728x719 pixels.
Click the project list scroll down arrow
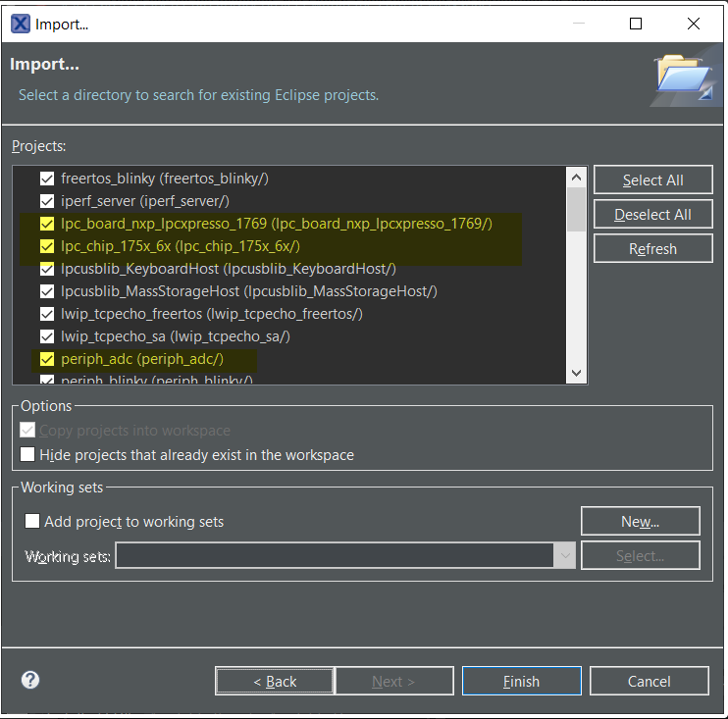point(577,373)
